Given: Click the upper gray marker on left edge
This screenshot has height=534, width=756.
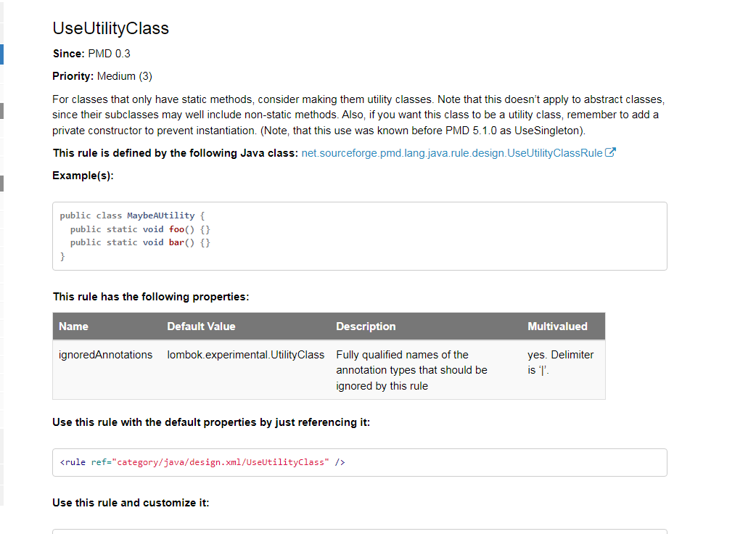Looking at the screenshot, I should click(x=1, y=111).
